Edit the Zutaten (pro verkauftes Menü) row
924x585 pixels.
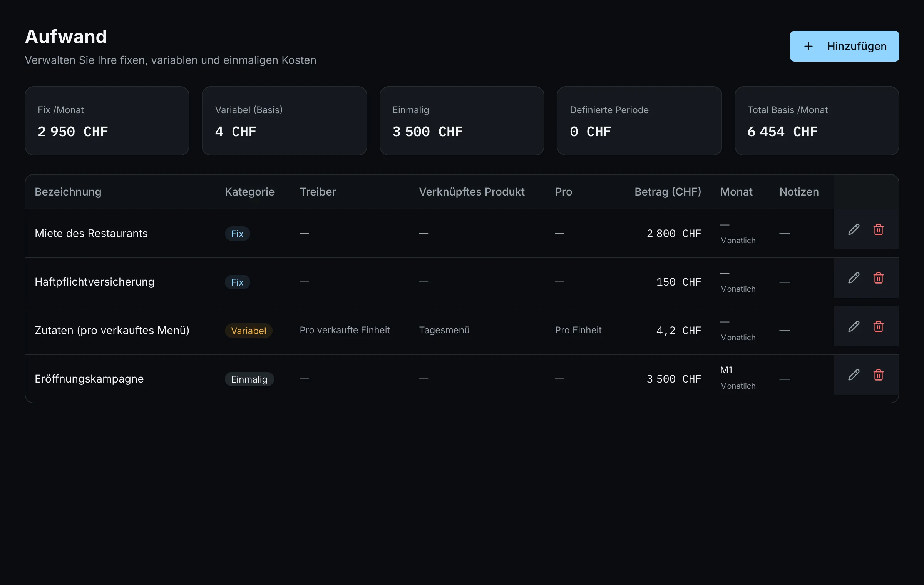coord(854,326)
